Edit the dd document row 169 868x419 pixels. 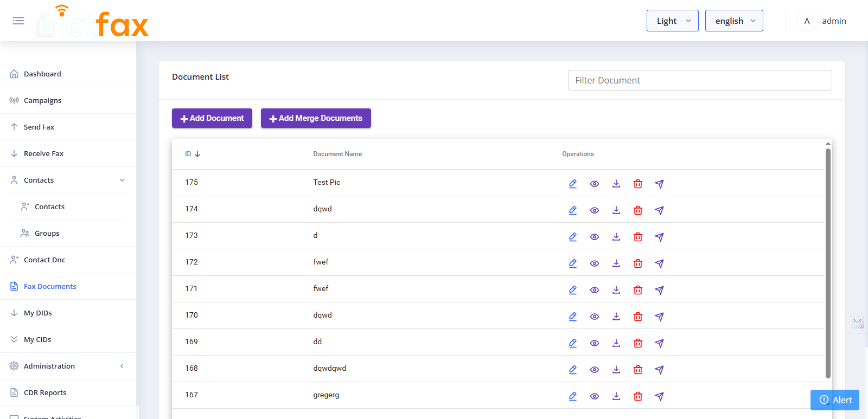[x=573, y=343]
